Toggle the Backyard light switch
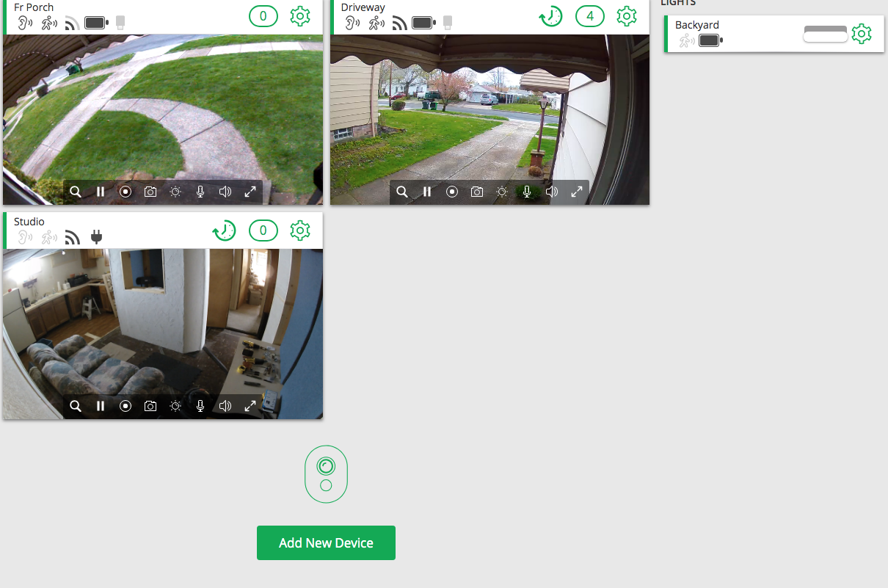 pos(825,33)
